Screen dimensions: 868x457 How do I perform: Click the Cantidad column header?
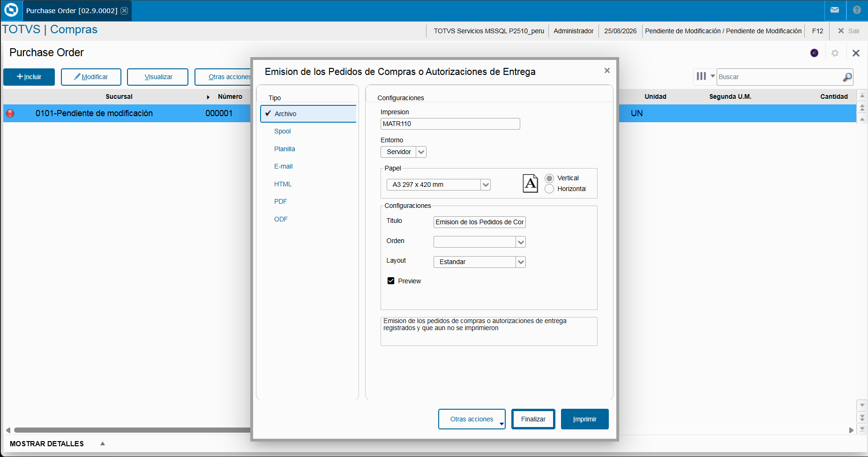click(x=834, y=96)
